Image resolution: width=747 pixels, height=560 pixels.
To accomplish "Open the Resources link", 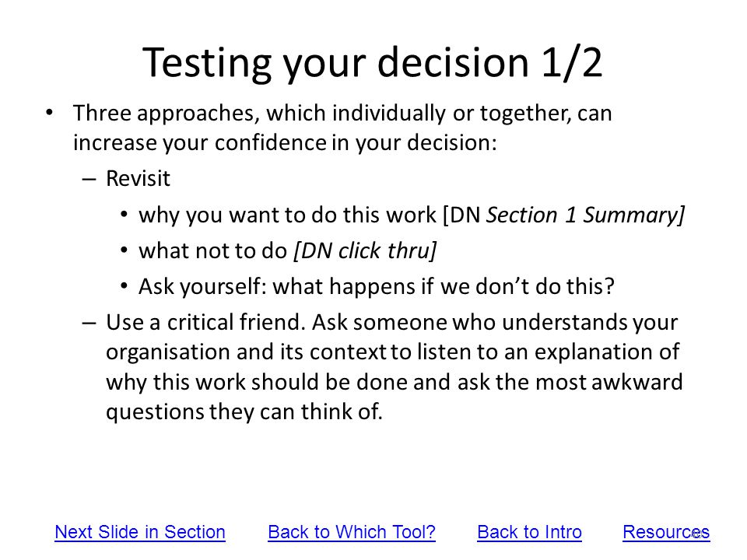I will (666, 532).
